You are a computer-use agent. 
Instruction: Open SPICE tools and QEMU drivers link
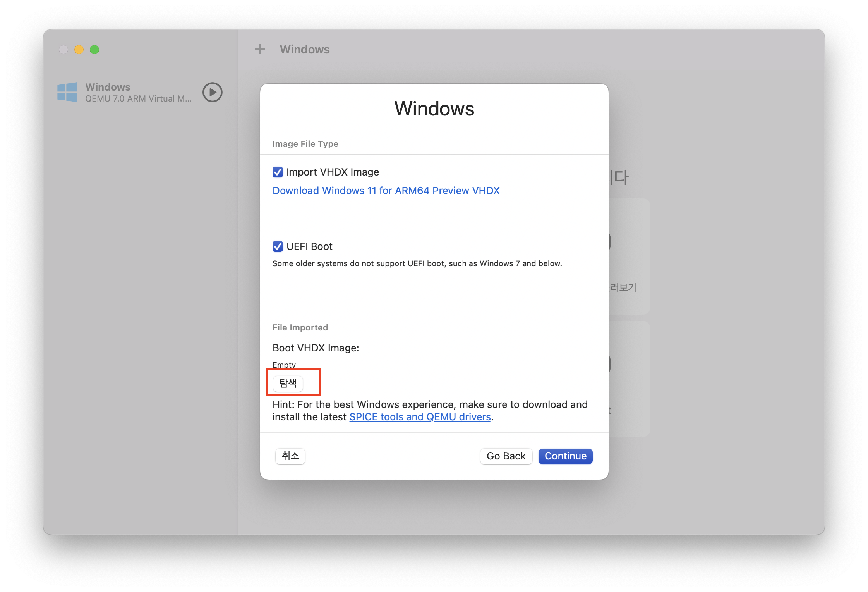pos(420,417)
